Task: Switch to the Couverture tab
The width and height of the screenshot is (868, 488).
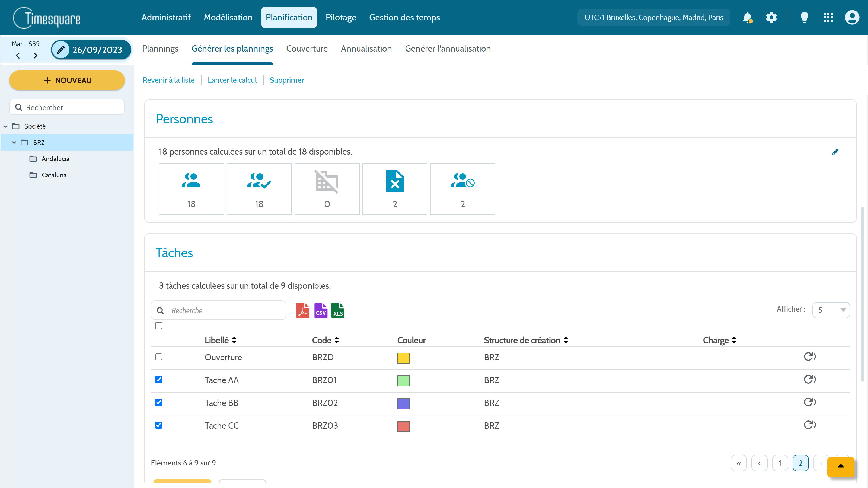Action: coord(307,49)
